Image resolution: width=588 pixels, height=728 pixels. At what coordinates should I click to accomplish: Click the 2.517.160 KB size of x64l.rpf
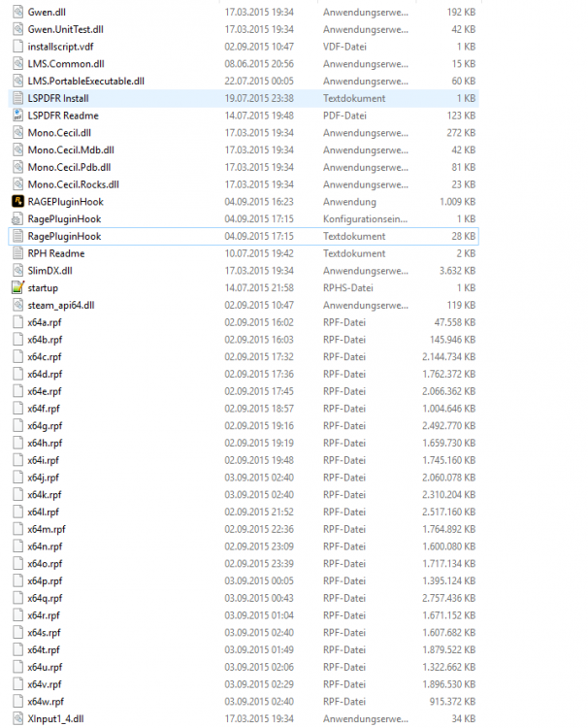(x=448, y=512)
